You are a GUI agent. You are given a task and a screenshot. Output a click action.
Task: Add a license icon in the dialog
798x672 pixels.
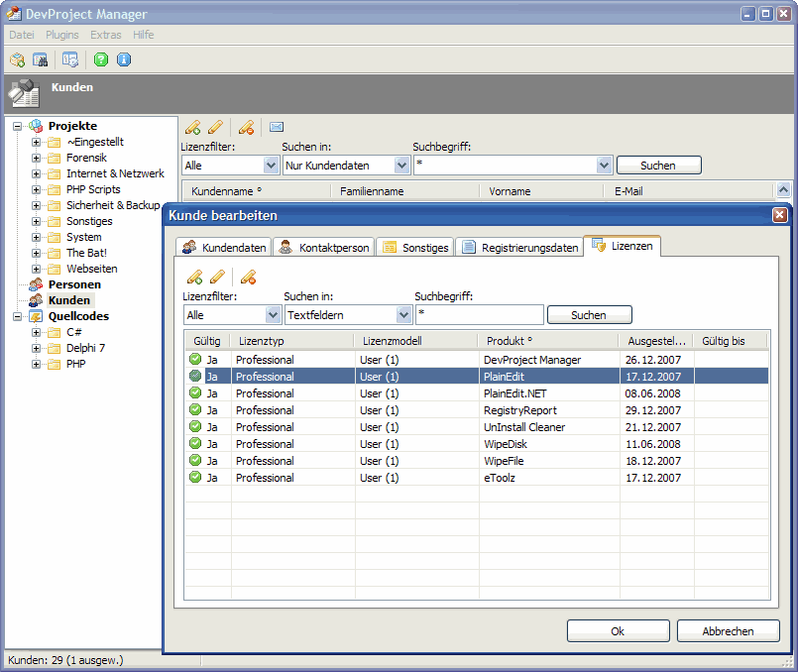tap(195, 278)
